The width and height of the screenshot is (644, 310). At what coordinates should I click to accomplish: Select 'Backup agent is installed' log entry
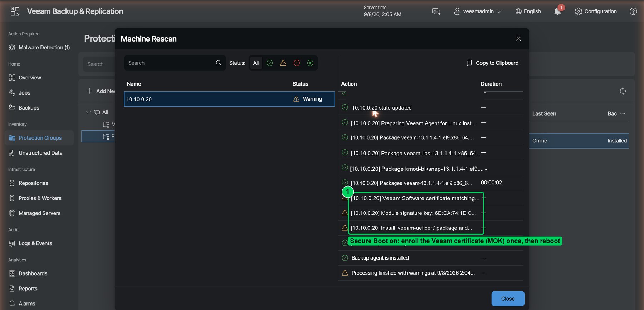pos(431,258)
